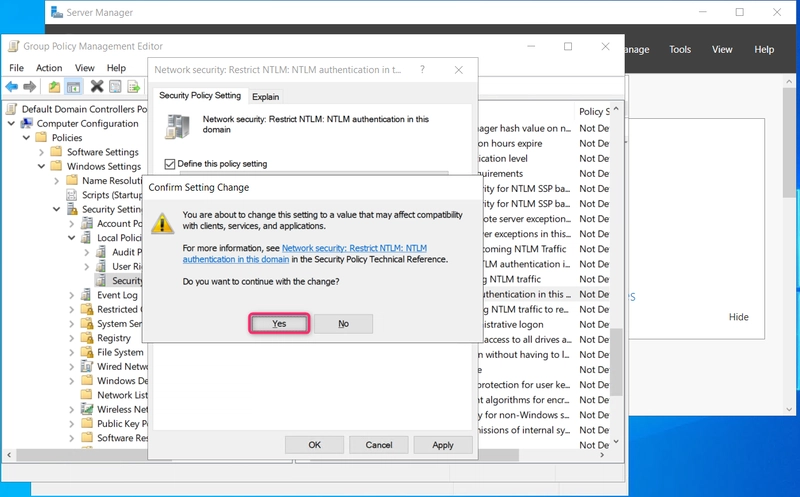
Task: Click the Computer Configuration node icon
Action: [x=27, y=123]
